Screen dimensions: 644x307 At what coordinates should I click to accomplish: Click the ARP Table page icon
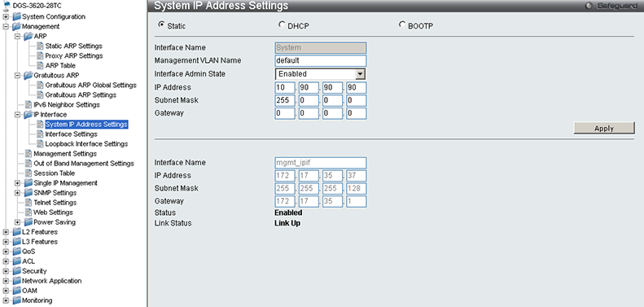tap(40, 65)
